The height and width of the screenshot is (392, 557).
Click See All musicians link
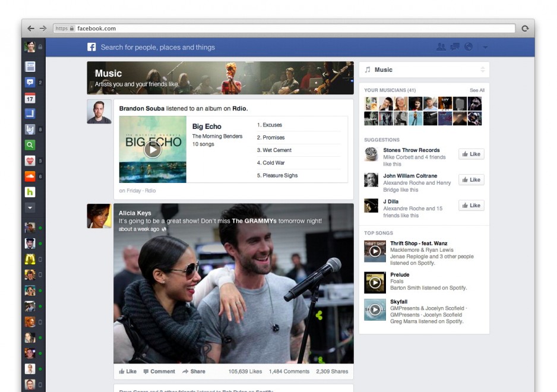477,90
